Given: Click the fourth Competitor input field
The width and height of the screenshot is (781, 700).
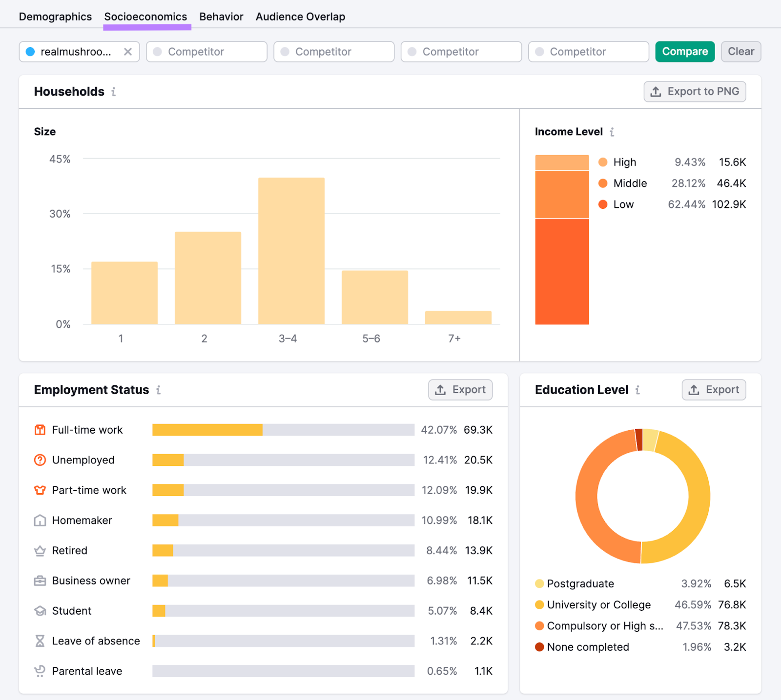Looking at the screenshot, I should click(x=589, y=52).
